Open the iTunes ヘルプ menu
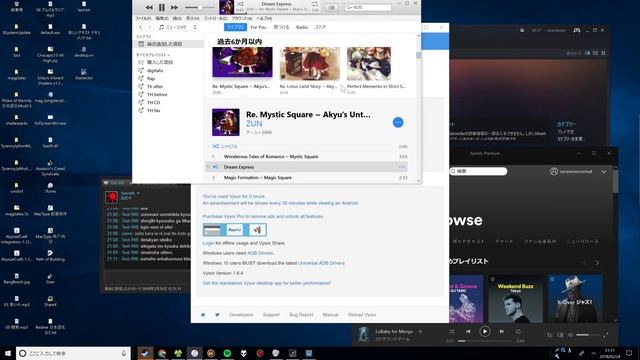Screen dimensions: 640x360 (264, 18)
